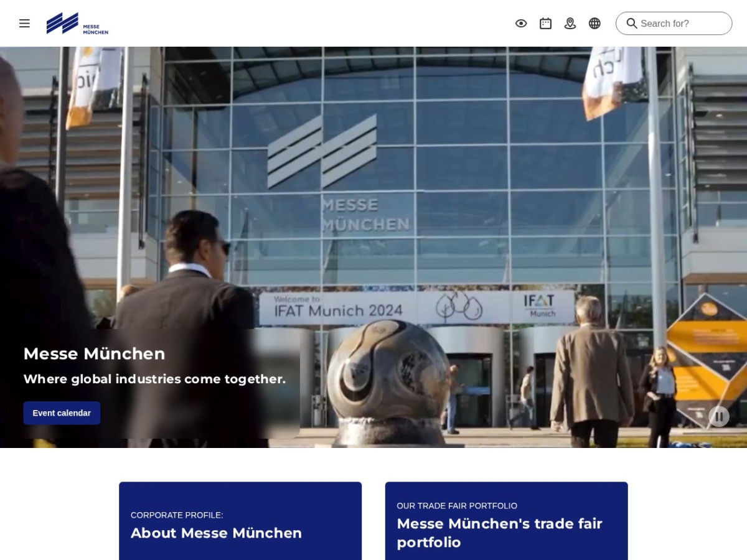
Task: Open 'Messe München's trade fair portfolio' card
Action: coord(506,521)
